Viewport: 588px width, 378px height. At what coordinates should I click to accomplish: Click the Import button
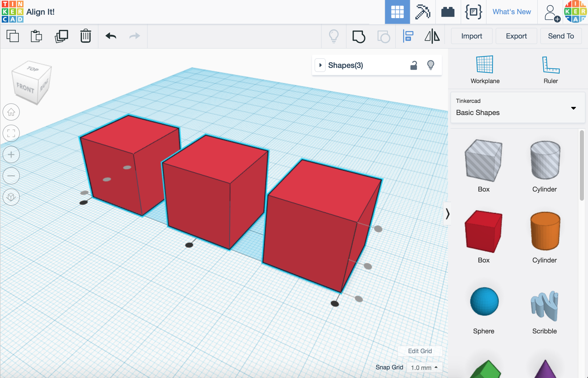point(472,36)
